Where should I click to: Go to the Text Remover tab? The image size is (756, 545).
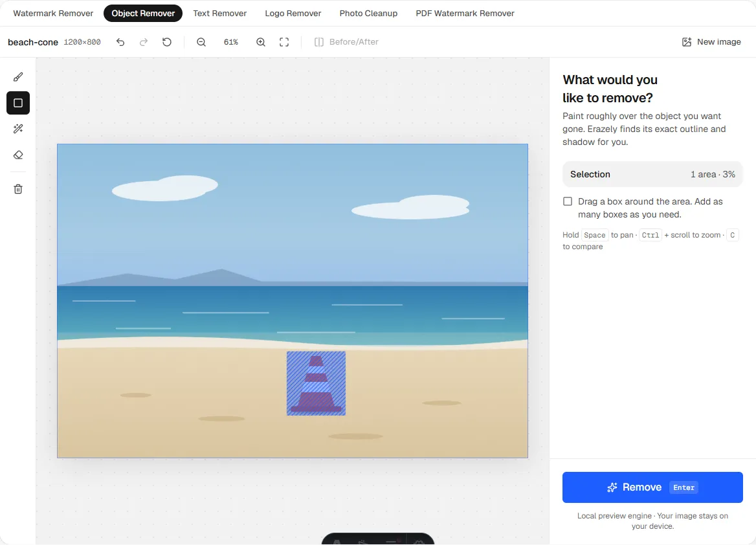220,14
